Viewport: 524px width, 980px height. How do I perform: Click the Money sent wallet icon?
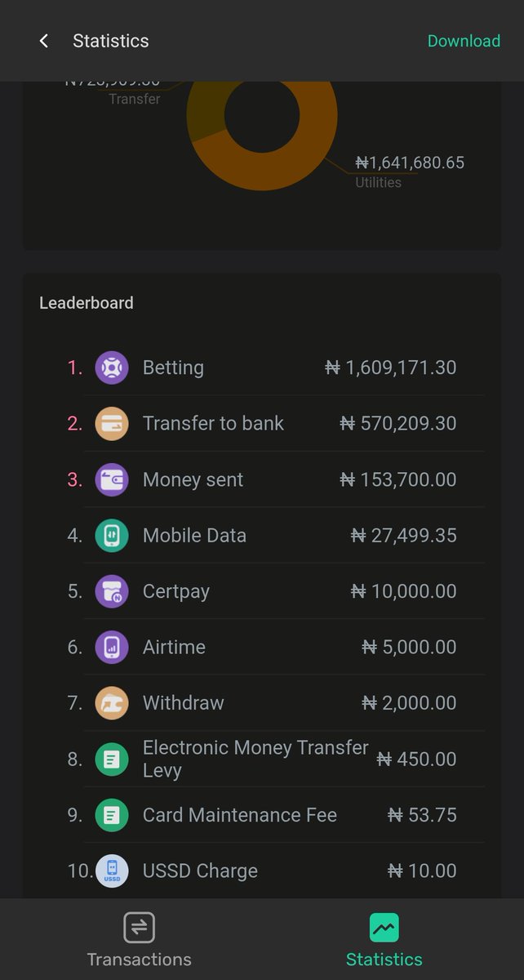coord(112,479)
